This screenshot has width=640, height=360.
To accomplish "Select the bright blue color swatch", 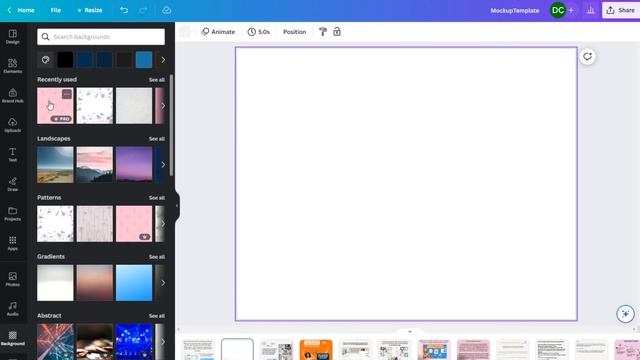I will point(144,60).
